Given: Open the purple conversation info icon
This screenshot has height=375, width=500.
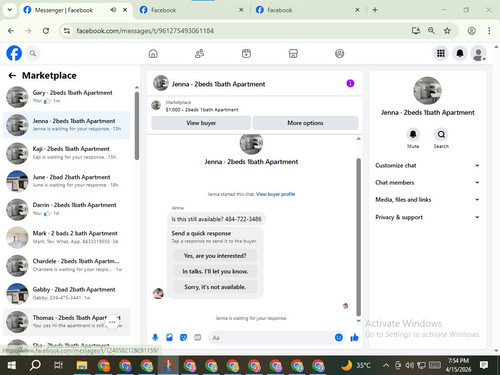Looking at the screenshot, I should [350, 83].
